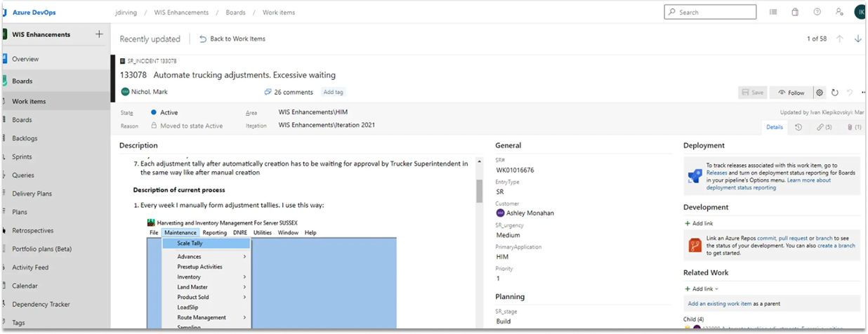Open user settings icon in header
The width and height of the screenshot is (868, 334).
839,12
